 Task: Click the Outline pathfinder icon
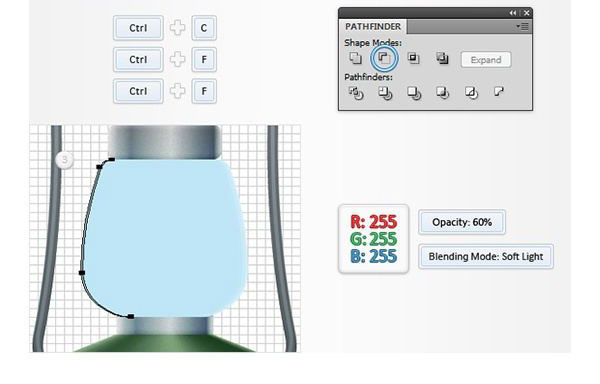[x=471, y=93]
